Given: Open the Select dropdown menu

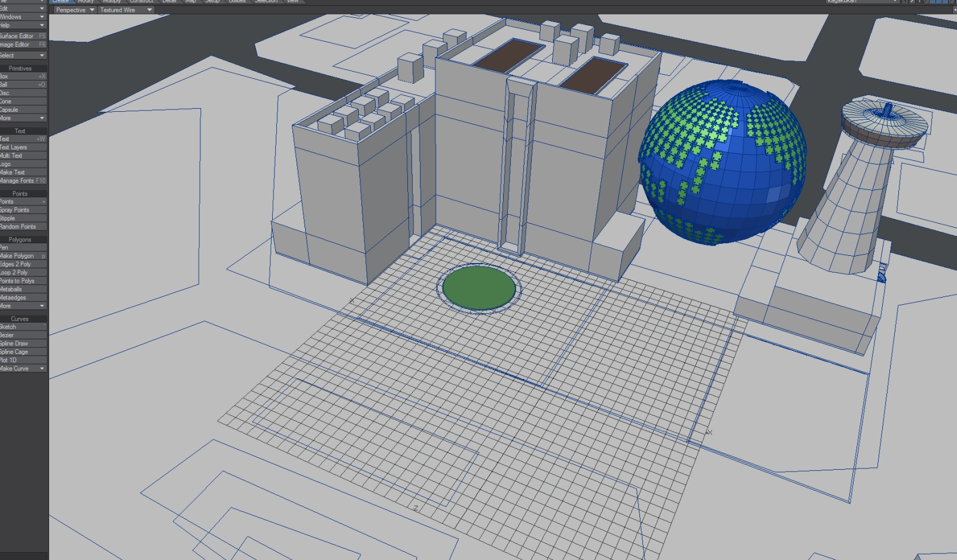Looking at the screenshot, I should 23,56.
